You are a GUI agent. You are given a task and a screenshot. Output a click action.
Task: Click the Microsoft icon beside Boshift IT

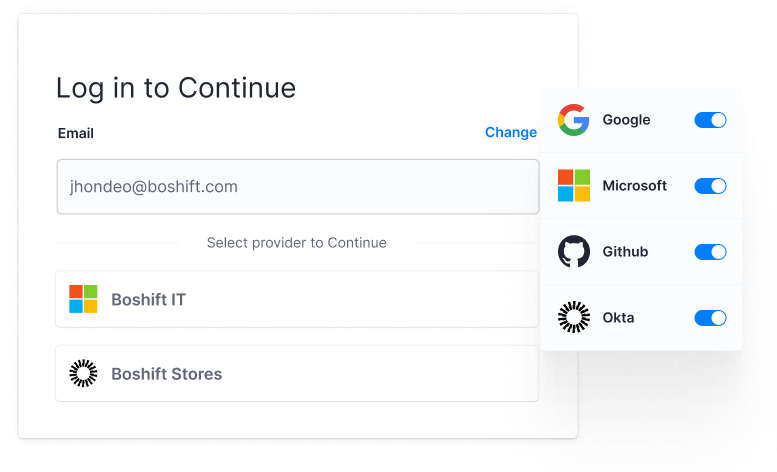tap(83, 299)
